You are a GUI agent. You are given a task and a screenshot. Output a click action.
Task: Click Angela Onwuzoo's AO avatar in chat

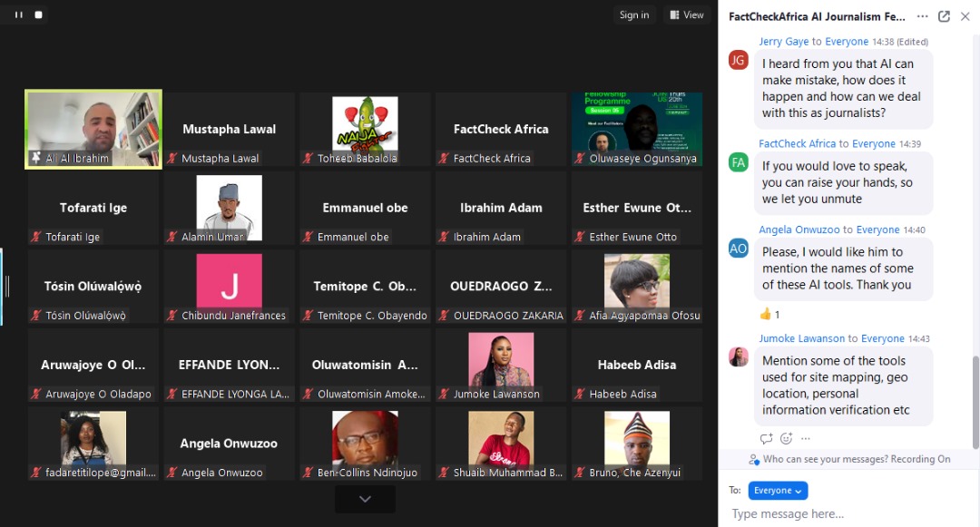tap(738, 248)
